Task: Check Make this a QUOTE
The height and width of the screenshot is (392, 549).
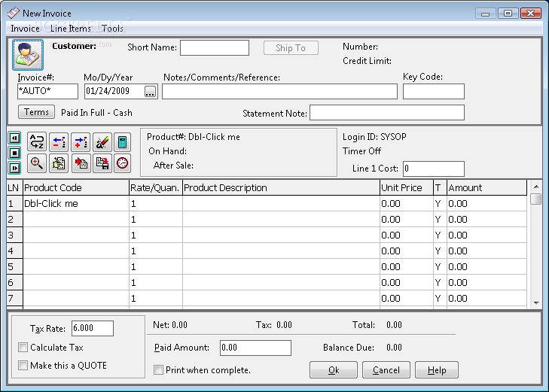Action: tap(23, 366)
